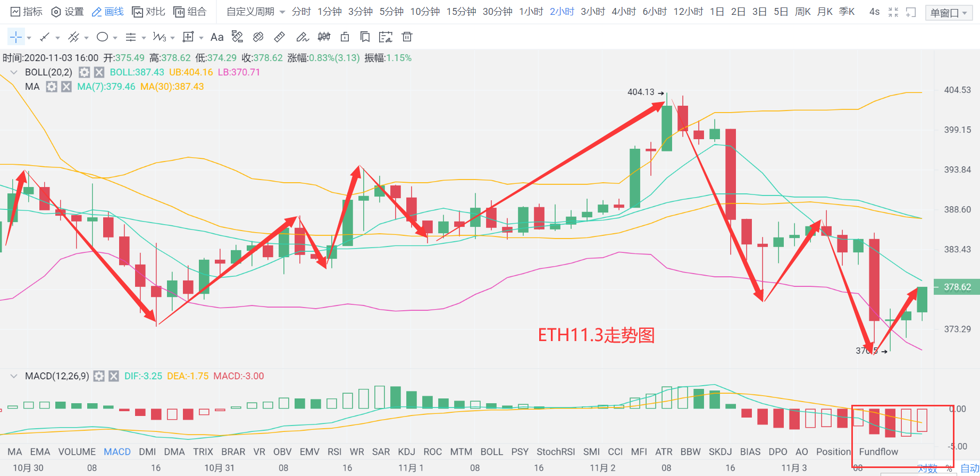Switch to the 1日 timeframe

tap(717, 12)
